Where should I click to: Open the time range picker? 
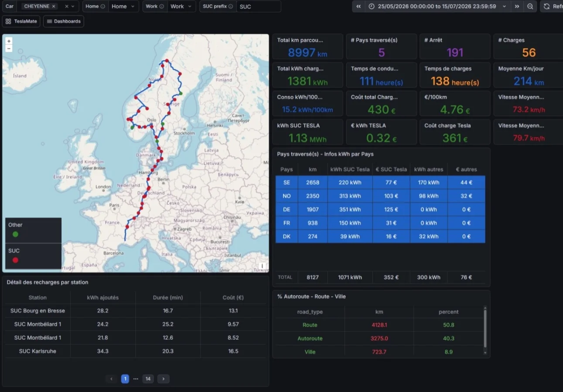click(x=438, y=7)
